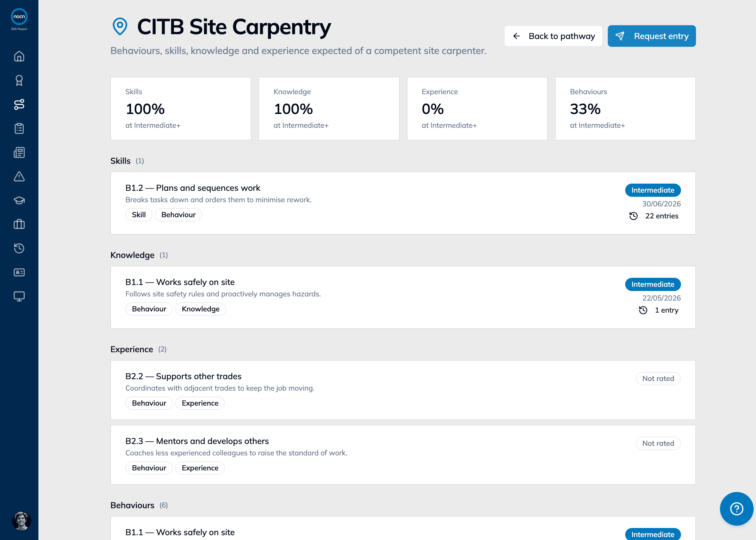The width and height of the screenshot is (756, 540).
Task: Open B2.2 Supports other trades
Action: (403, 390)
